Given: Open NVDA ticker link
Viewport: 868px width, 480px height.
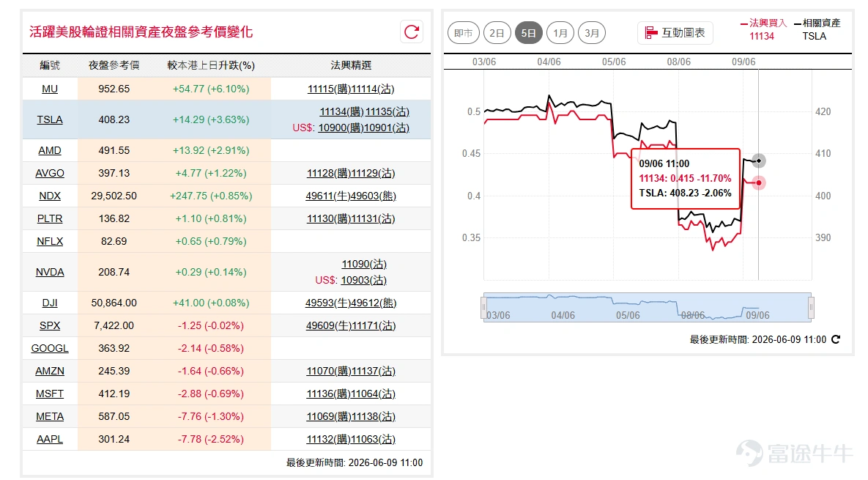Looking at the screenshot, I should [x=50, y=273].
